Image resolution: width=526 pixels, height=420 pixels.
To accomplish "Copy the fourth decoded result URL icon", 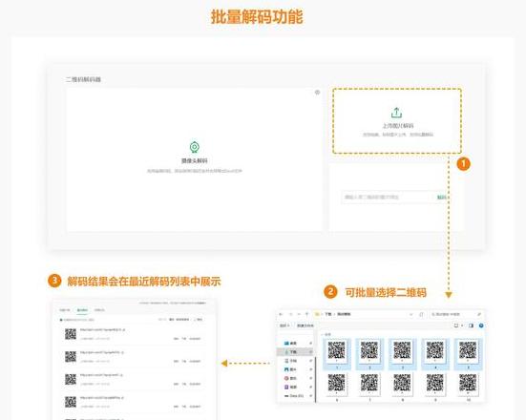I will tap(122, 398).
